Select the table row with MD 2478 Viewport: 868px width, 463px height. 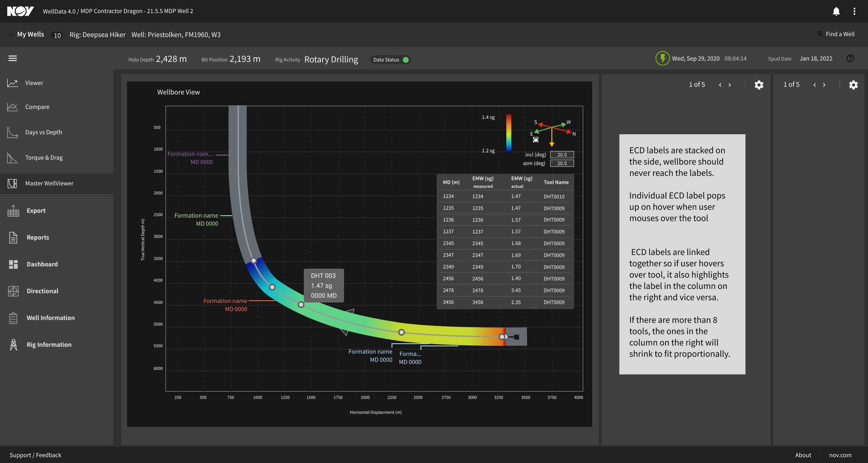(x=506, y=290)
